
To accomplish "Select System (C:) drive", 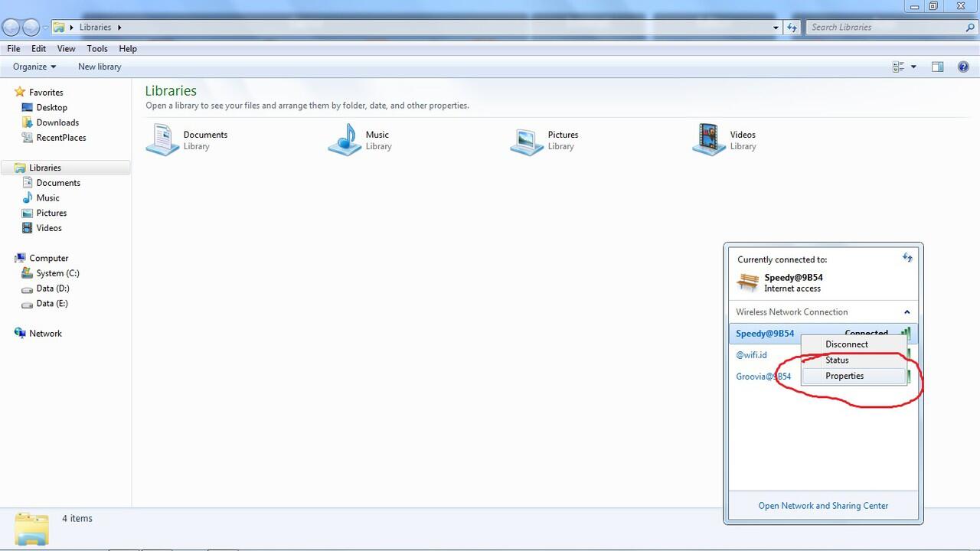I will [x=57, y=273].
